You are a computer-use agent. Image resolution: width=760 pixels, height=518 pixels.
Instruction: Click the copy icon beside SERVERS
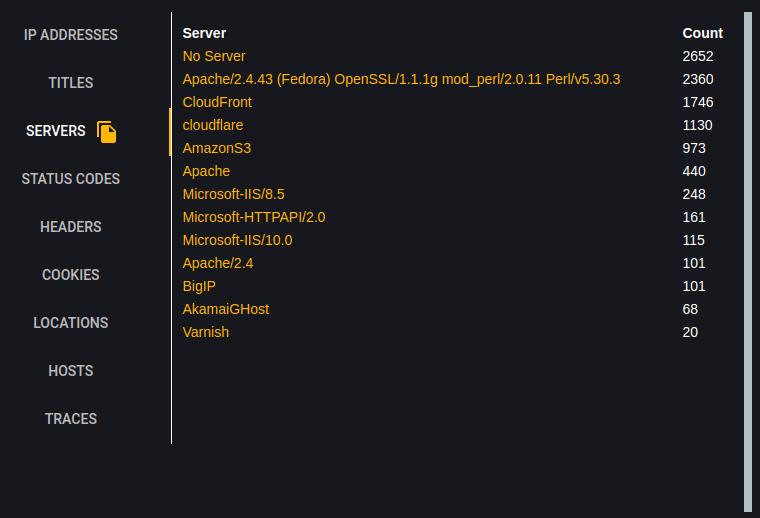click(x=107, y=132)
